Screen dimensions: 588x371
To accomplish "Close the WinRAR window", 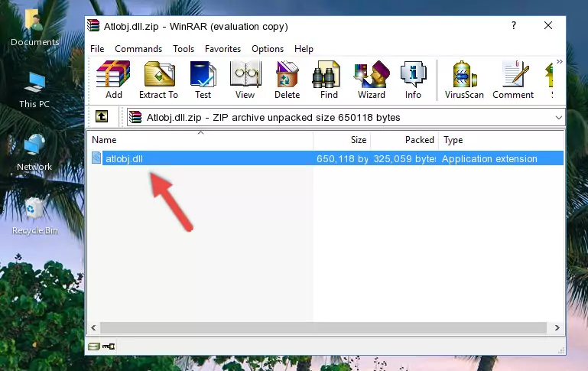I will (548, 25).
